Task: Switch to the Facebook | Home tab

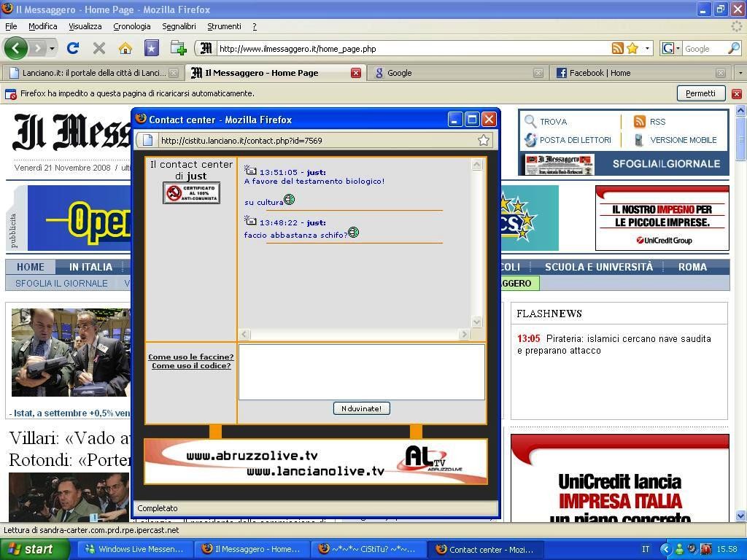Action: [639, 73]
